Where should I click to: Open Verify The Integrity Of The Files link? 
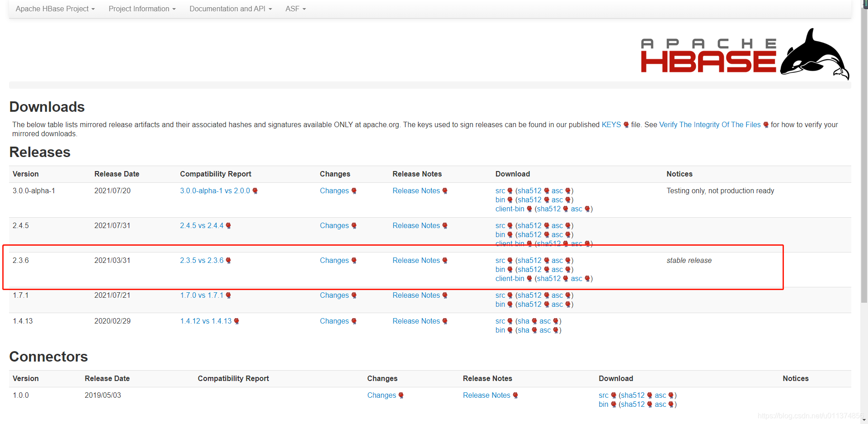coord(710,124)
